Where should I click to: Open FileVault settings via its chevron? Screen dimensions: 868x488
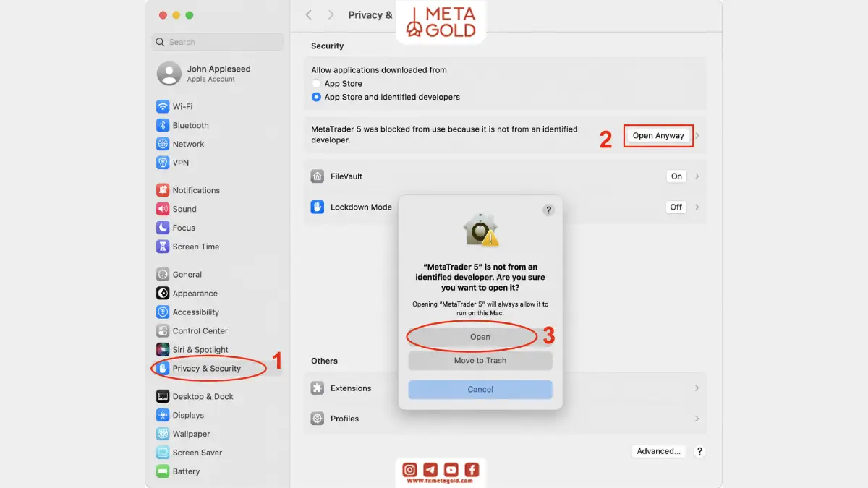(x=697, y=176)
